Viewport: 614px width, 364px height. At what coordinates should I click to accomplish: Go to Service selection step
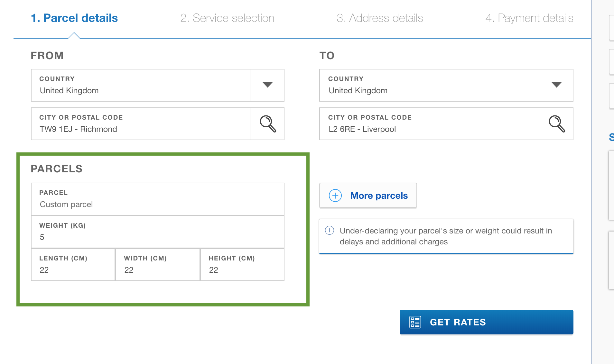[x=227, y=18]
